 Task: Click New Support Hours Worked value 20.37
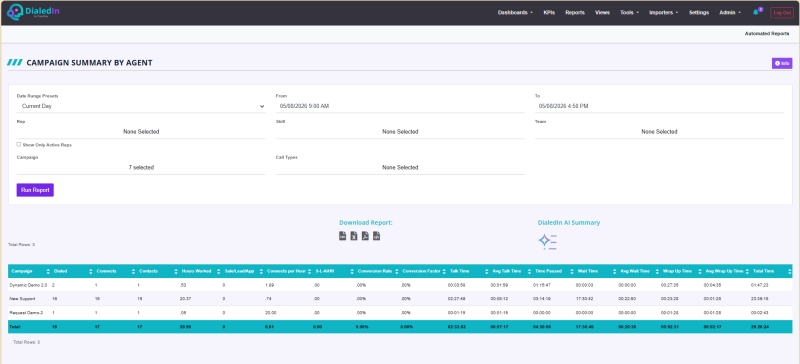185,299
